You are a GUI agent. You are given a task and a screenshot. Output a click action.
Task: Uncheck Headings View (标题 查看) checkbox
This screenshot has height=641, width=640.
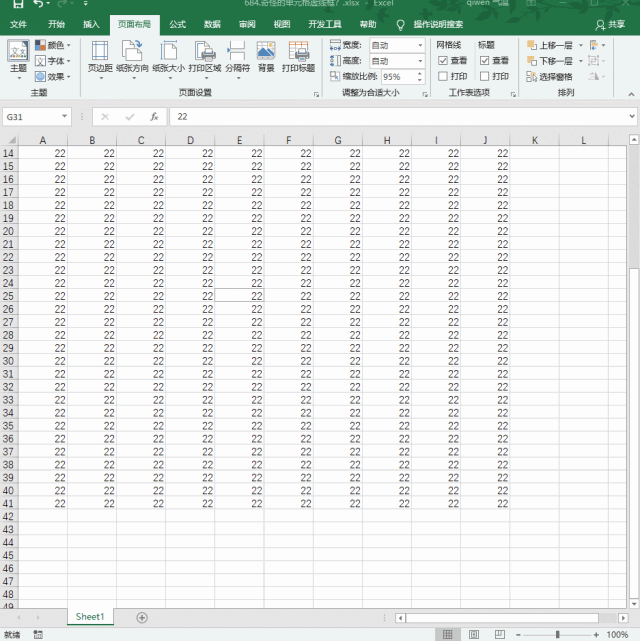click(x=485, y=61)
